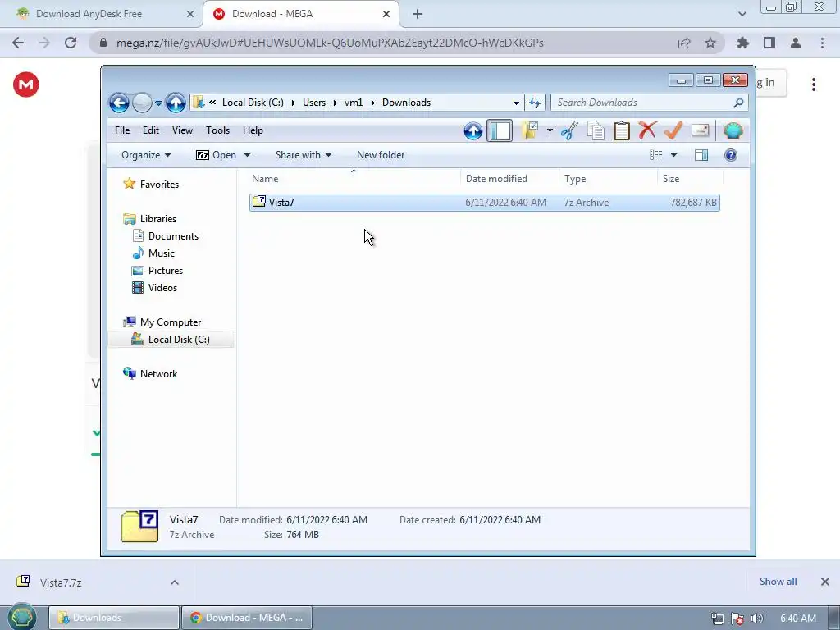Sort by Size column header

click(690, 178)
